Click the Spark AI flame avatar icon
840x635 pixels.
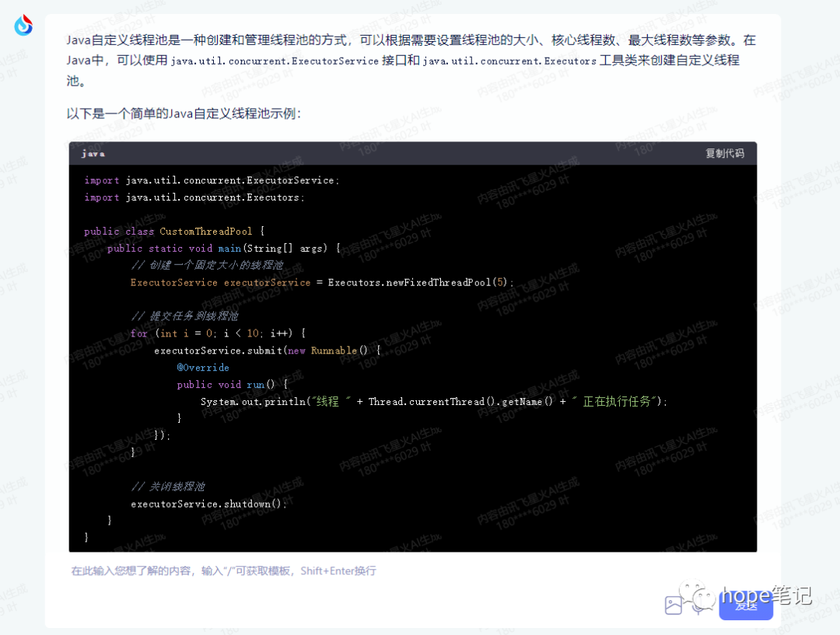[x=23, y=25]
